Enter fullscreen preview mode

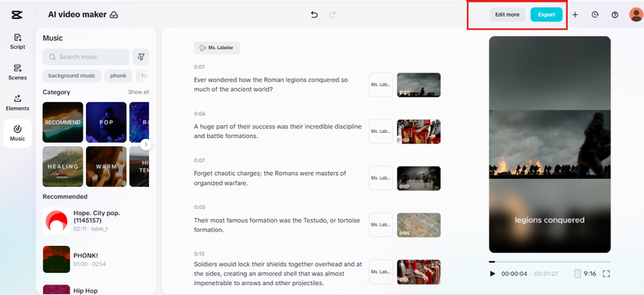pos(606,274)
